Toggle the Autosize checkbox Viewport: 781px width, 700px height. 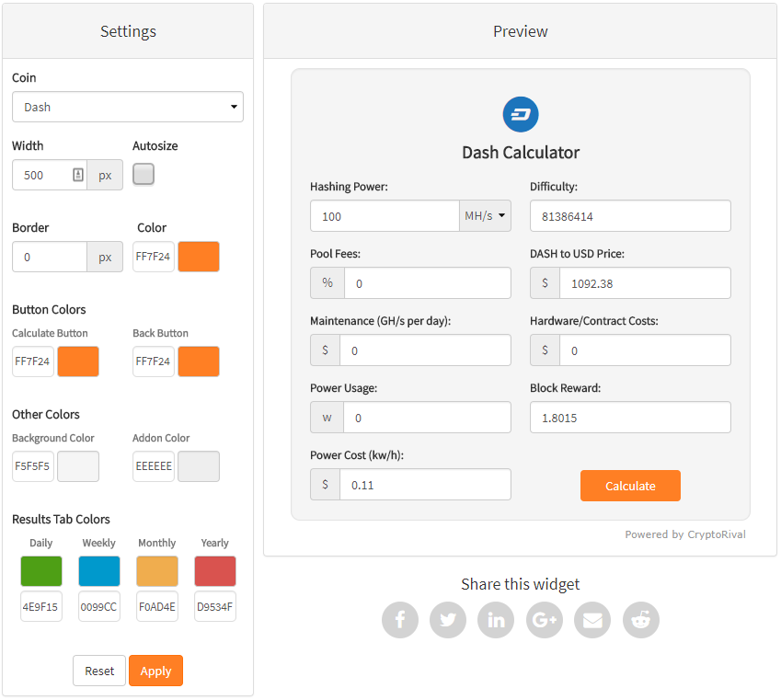[144, 175]
